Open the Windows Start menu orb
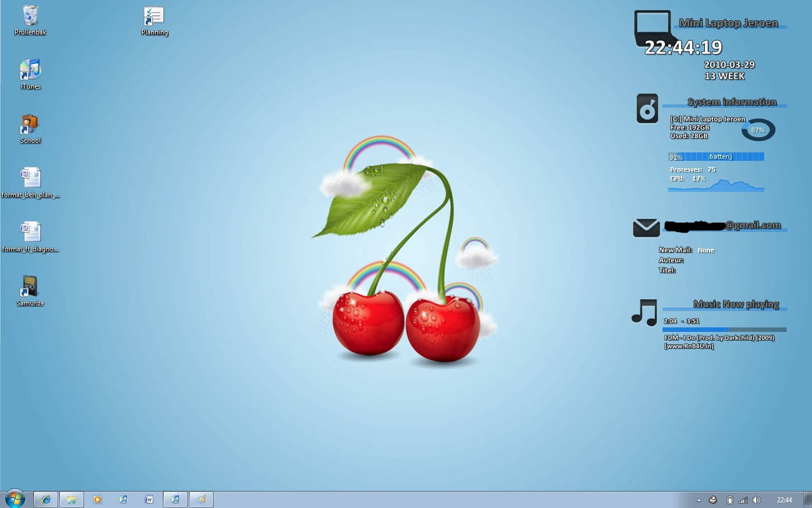 pos(14,499)
